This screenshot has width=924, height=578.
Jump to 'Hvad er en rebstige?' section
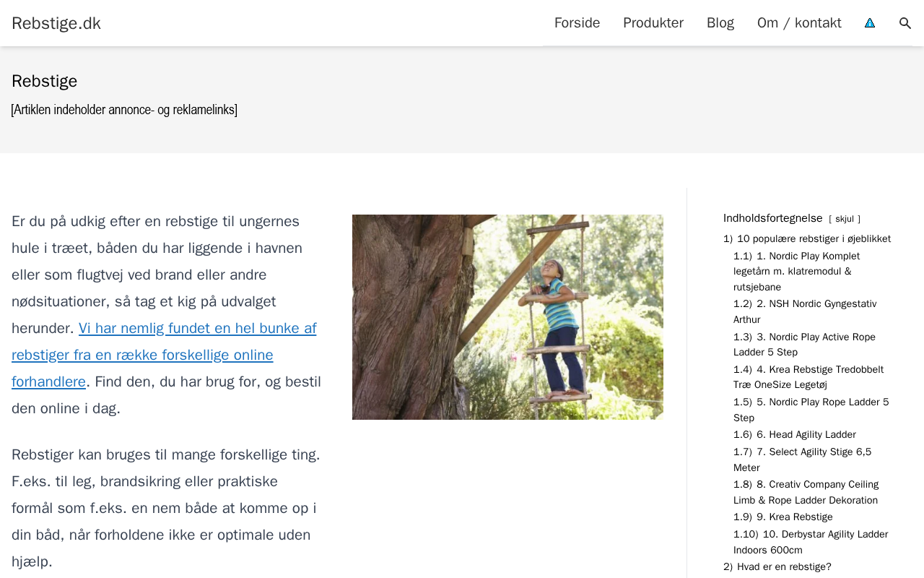[777, 567]
